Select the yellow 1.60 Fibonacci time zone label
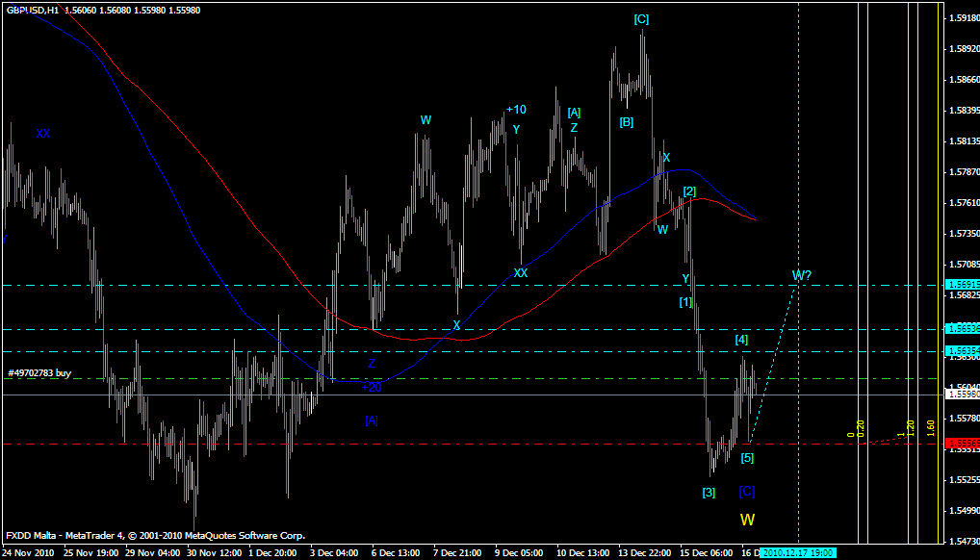Screen dimensions: 980x560 pos(931,427)
